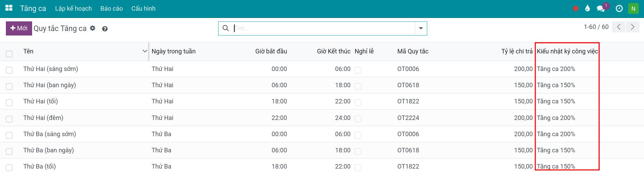Click the water droplet icon in navbar
The width and height of the screenshot is (644, 172).
click(x=587, y=8)
